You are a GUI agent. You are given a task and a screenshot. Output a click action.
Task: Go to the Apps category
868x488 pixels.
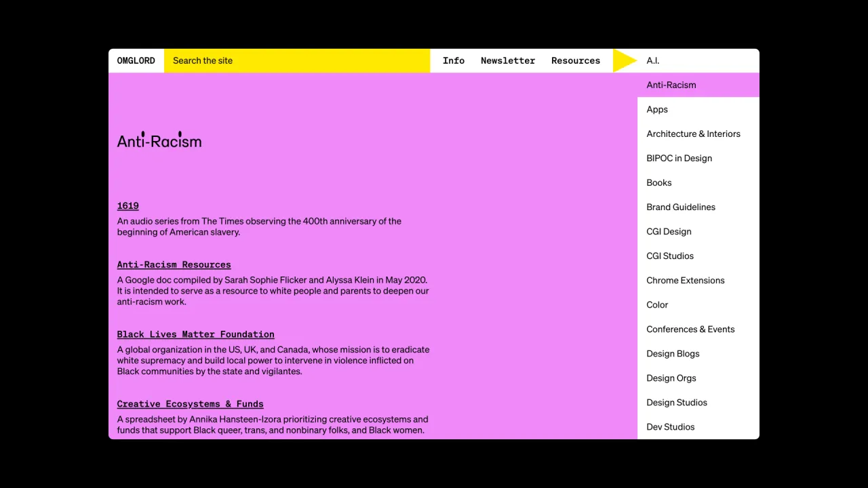[698, 109]
